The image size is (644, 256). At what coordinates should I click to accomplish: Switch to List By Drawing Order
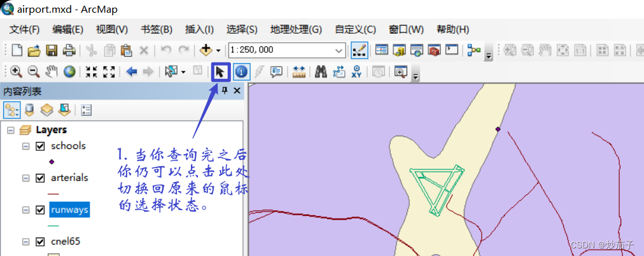(12, 110)
